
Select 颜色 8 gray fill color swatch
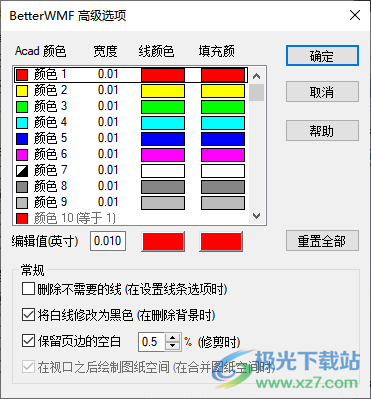(x=223, y=187)
